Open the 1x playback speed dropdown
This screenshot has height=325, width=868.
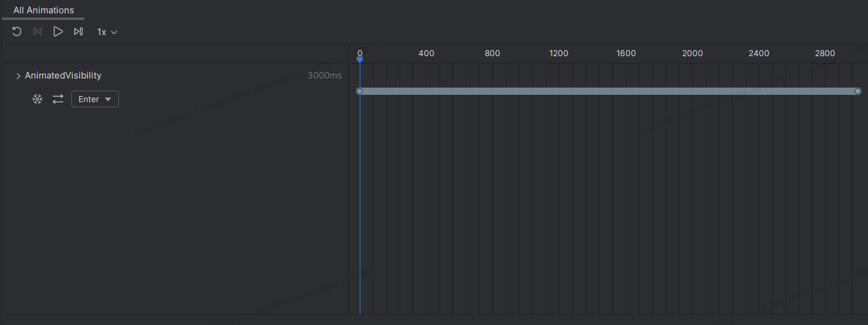pos(107,32)
